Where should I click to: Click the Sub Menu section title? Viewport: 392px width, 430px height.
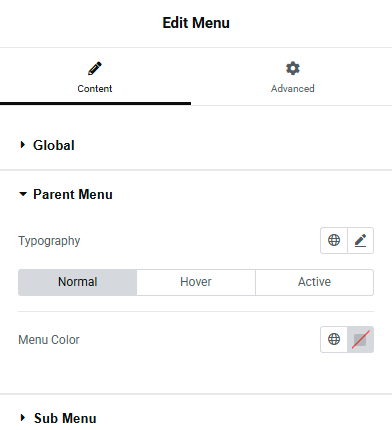[x=65, y=418]
